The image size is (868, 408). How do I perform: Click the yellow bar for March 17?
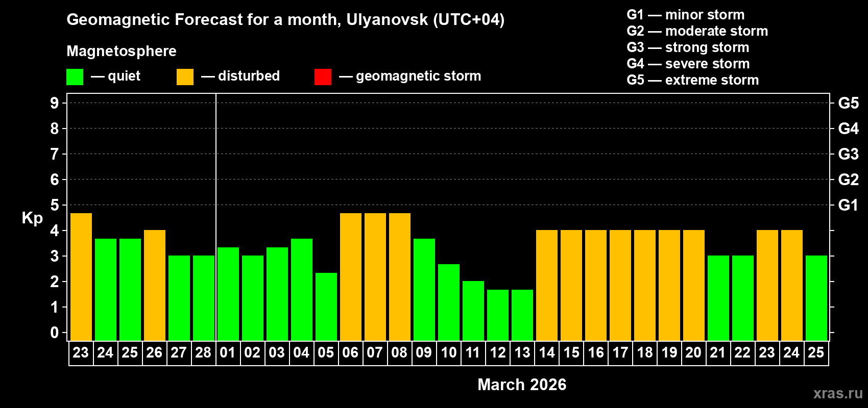pyautogui.click(x=620, y=286)
